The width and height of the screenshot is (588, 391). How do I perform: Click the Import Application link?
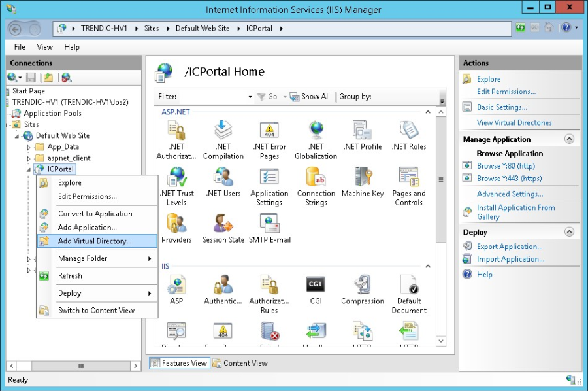[x=510, y=259]
